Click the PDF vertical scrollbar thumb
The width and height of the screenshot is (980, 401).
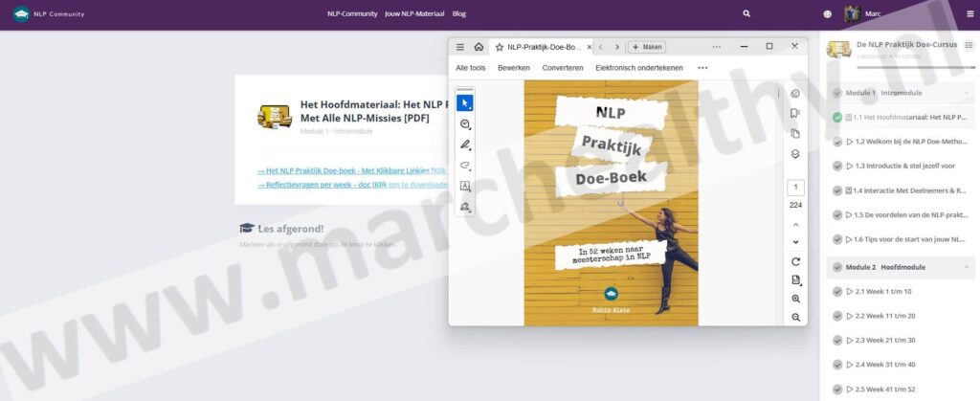(x=778, y=94)
